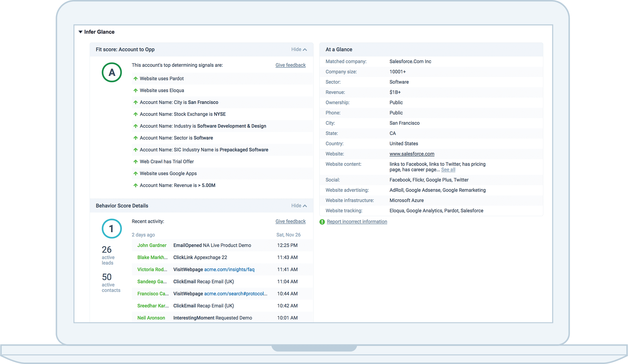This screenshot has width=628, height=364.
Task: Select website advertising AdRoll value
Action: (438, 190)
